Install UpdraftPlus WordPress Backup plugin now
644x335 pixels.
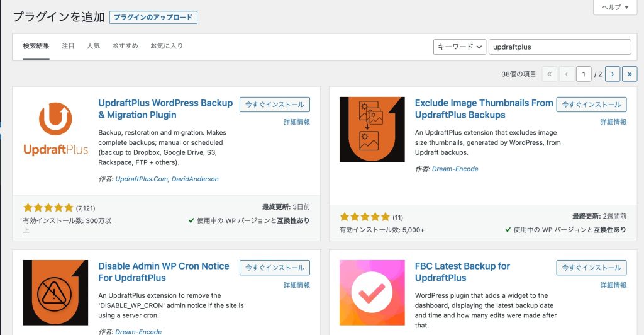[275, 105]
